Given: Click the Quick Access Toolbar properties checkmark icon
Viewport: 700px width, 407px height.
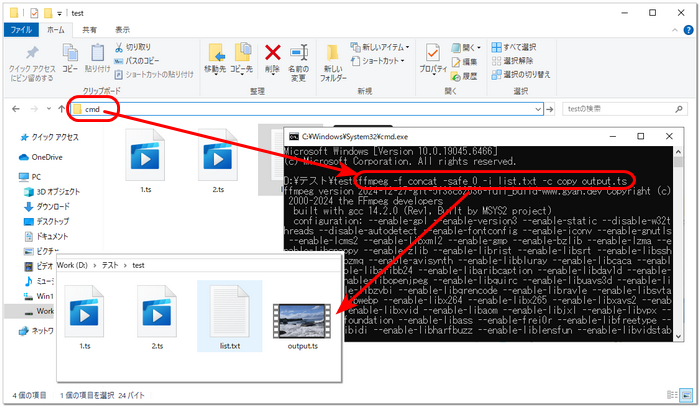Looking at the screenshot, I should pyautogui.click(x=34, y=13).
